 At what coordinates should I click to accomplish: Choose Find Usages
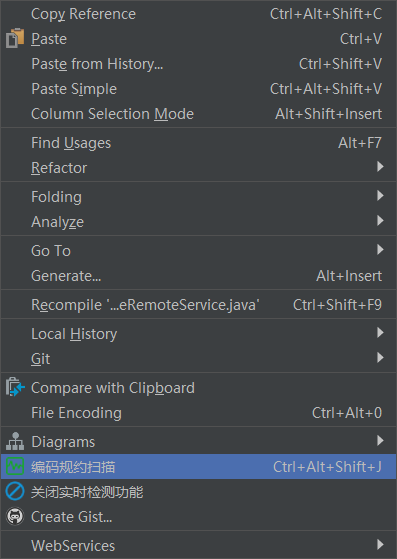tap(198, 143)
